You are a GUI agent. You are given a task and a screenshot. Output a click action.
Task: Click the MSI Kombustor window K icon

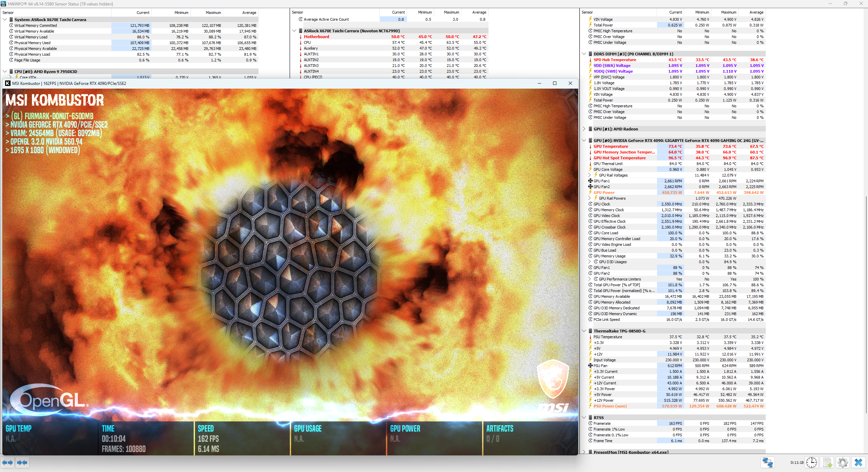(x=8, y=83)
